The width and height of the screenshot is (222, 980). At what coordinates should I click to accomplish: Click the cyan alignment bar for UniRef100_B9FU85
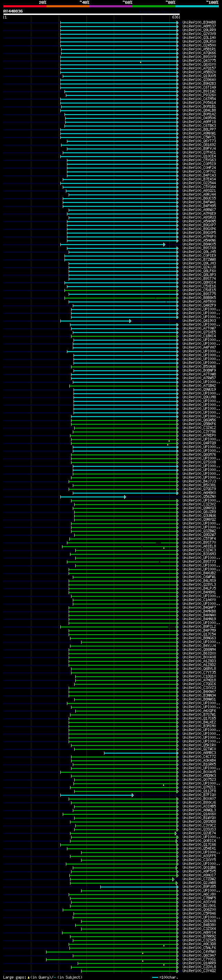[139, 887]
